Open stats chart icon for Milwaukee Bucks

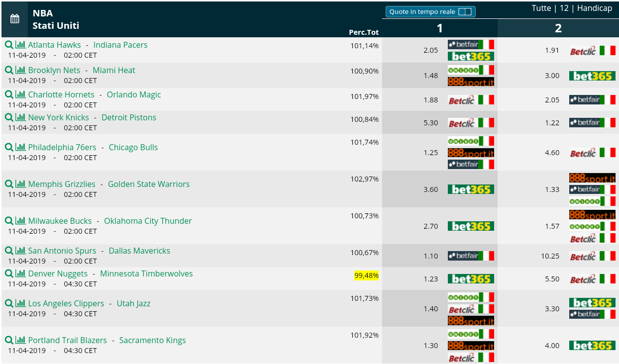(x=20, y=221)
